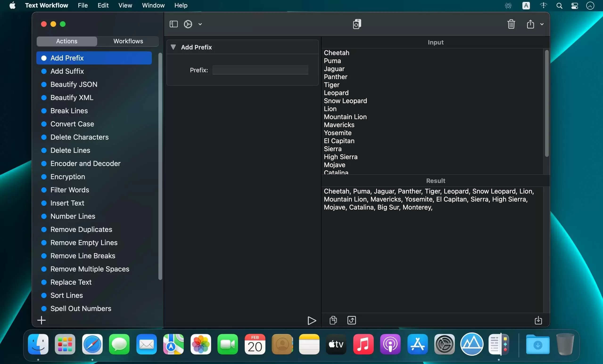Click the Encoder and Decoder action
The width and height of the screenshot is (603, 364).
pos(85,163)
